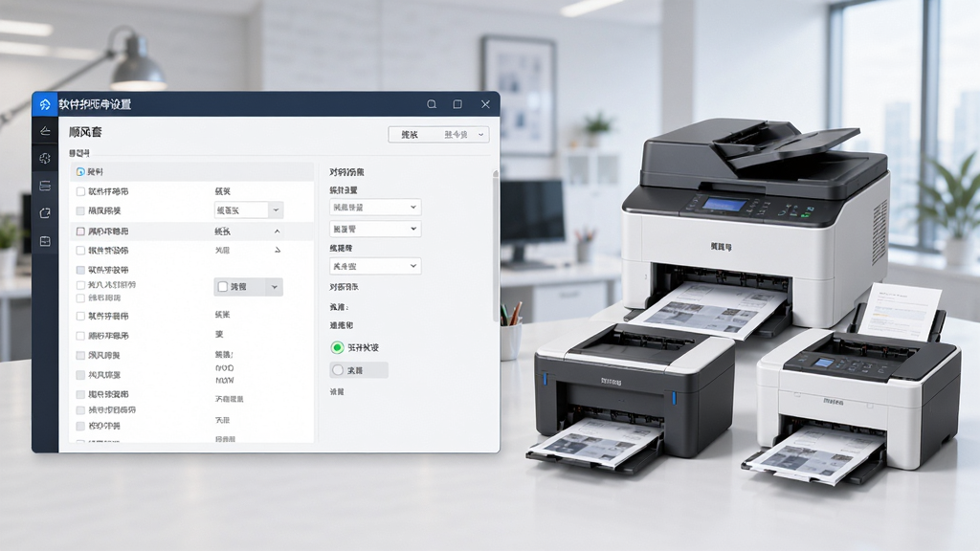Open the puzzle-piece section in the dark sidebar
The height and width of the screenshot is (551, 980).
[x=45, y=158]
